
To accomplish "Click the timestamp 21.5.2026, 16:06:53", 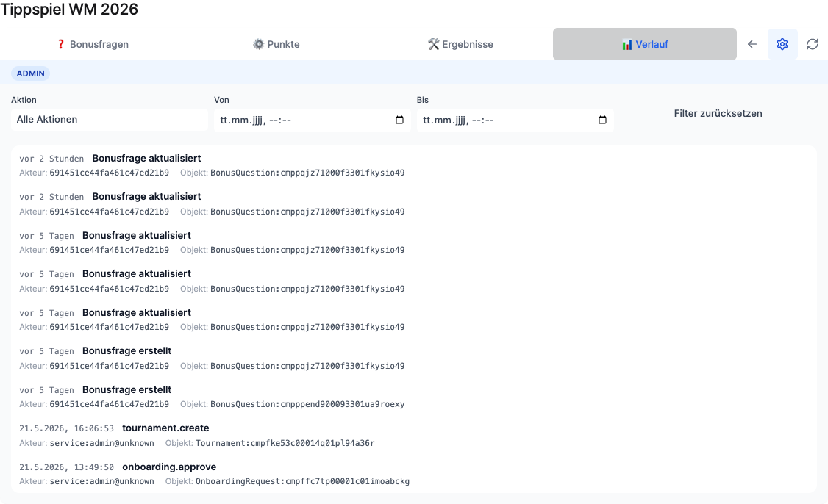I will tap(66, 428).
